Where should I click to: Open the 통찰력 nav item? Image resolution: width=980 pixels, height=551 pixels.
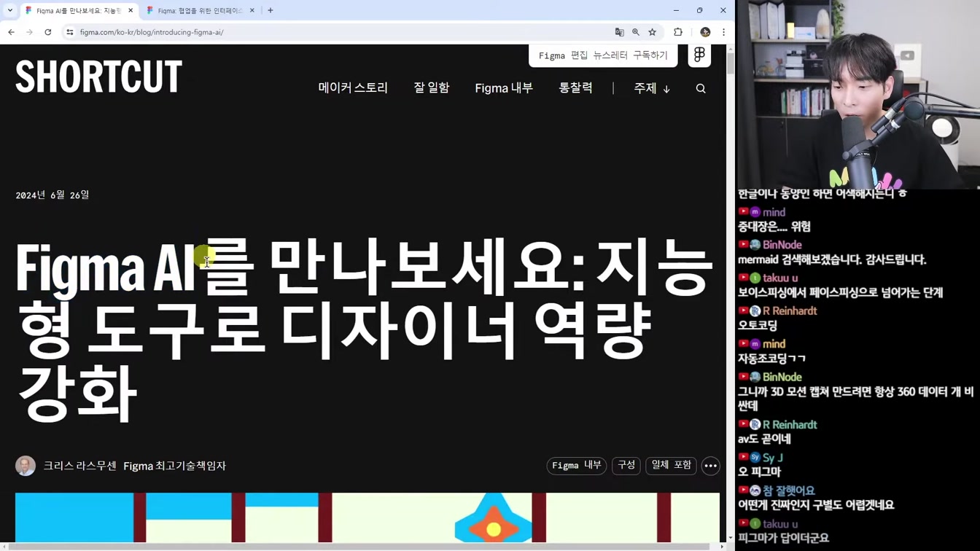pyautogui.click(x=575, y=88)
